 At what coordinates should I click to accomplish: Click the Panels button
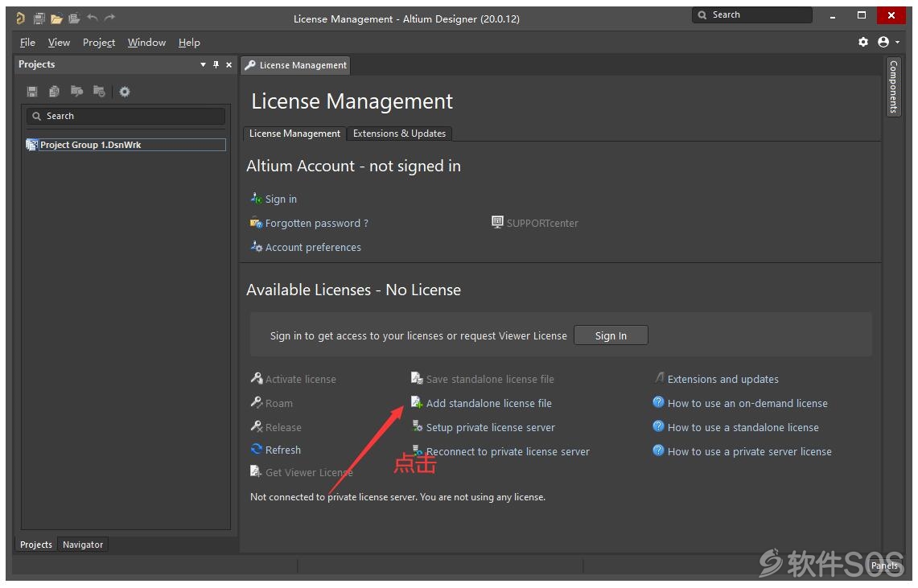pos(884,565)
